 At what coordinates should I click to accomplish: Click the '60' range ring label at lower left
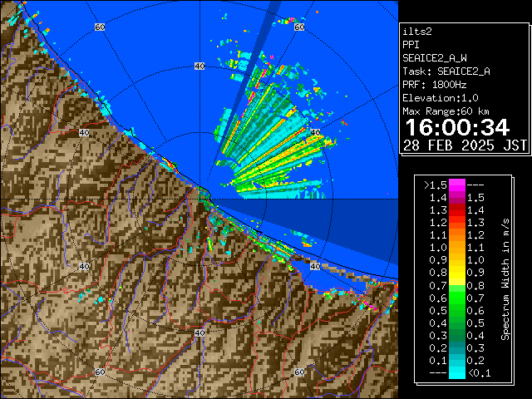100,372
